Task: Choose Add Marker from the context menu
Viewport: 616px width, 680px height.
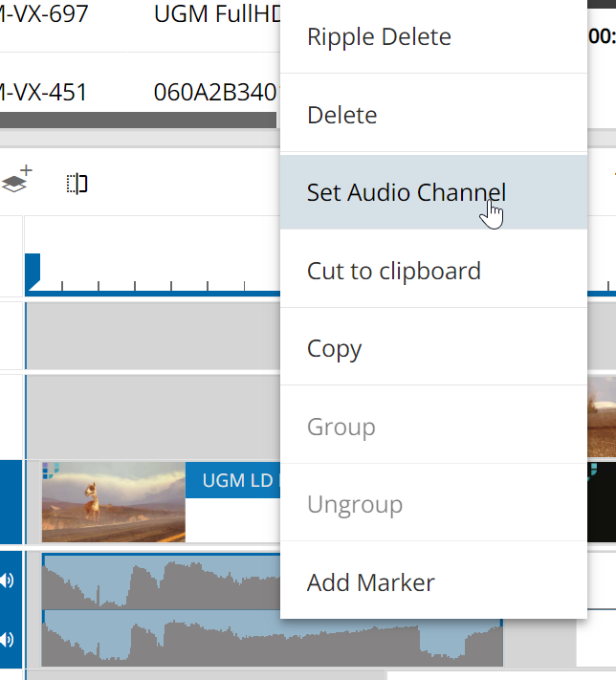Action: (370, 582)
